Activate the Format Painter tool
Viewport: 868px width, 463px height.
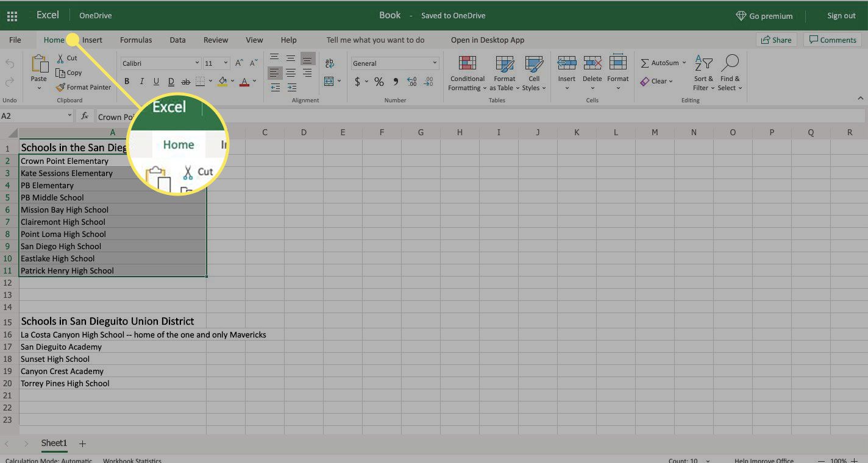84,87
